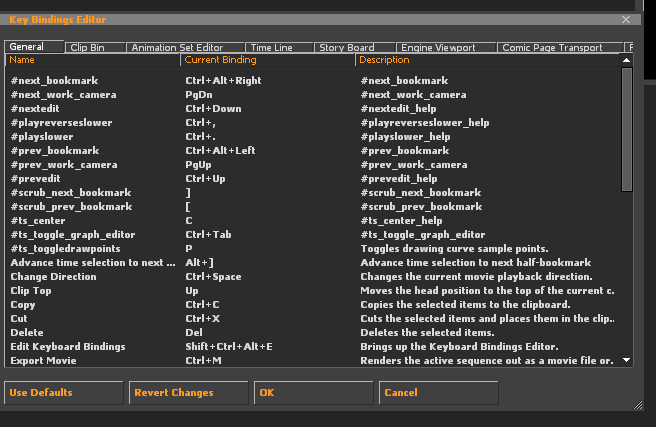Click the Revert Changes button
Image resolution: width=656 pixels, height=427 pixels.
(188, 393)
